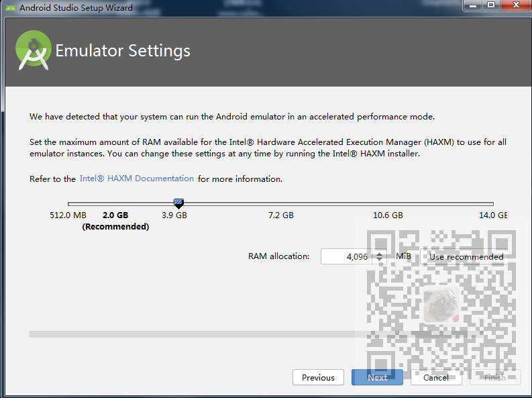Maximize the Setup Wizard window
This screenshot has width=532, height=398.
(490, 5)
